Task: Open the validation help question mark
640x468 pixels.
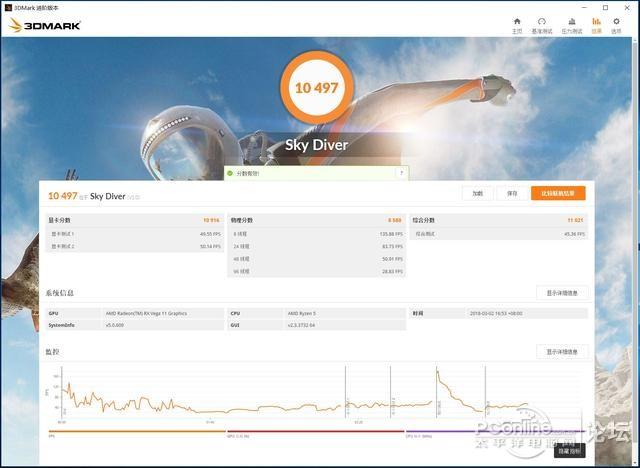Action: coord(401,173)
